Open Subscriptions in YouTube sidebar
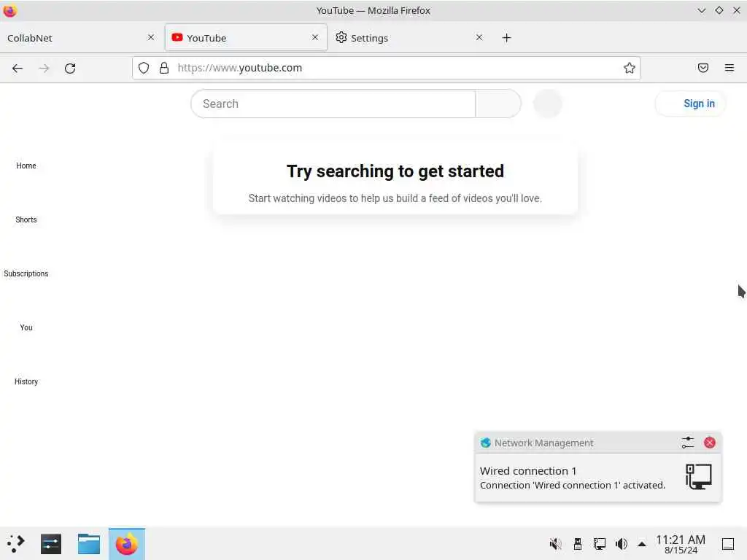Image resolution: width=747 pixels, height=560 pixels. pyautogui.click(x=26, y=273)
